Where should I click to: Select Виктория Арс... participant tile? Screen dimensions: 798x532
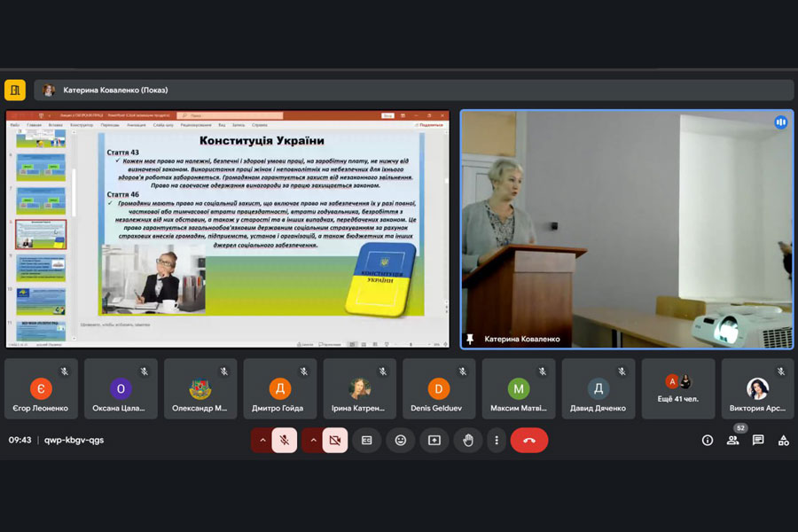click(758, 388)
